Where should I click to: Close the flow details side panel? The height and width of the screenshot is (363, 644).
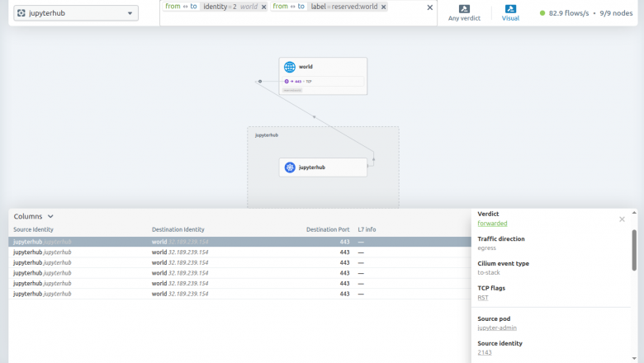click(622, 219)
